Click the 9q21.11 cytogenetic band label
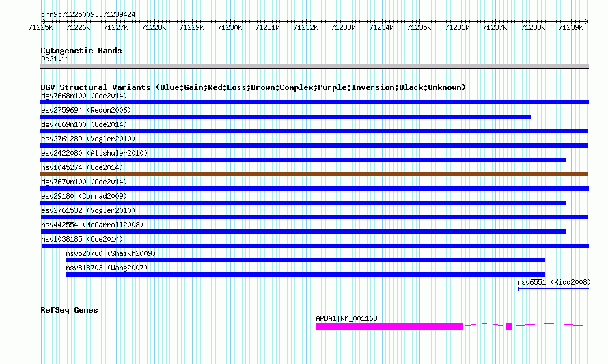This screenshot has width=608, height=364. [55, 59]
